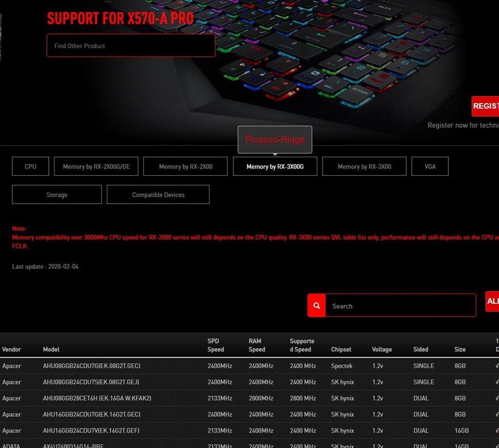The width and height of the screenshot is (499, 448).
Task: Open the Memory by RX-3X00 tab
Action: click(364, 166)
